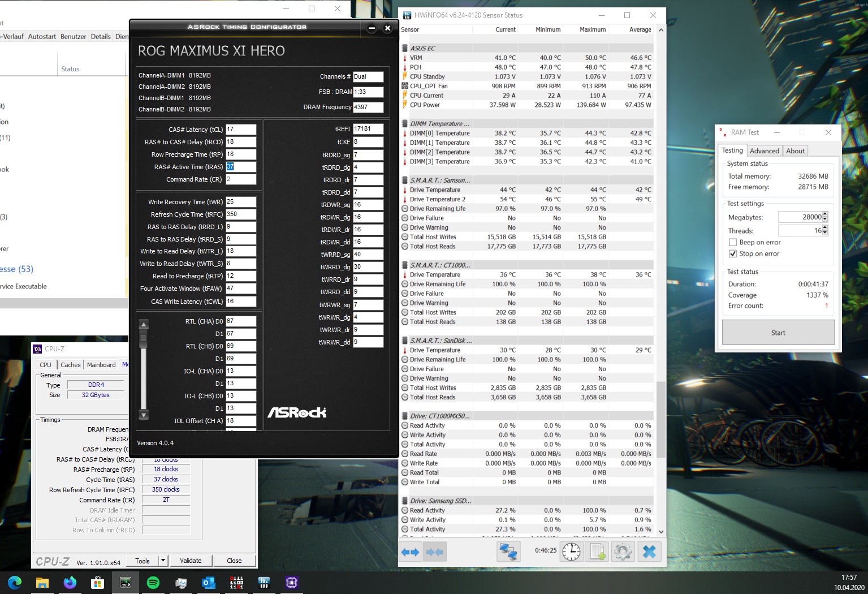Viewport: 868px width, 594px height.
Task: Open File Explorer from taskbar
Action: [x=42, y=583]
